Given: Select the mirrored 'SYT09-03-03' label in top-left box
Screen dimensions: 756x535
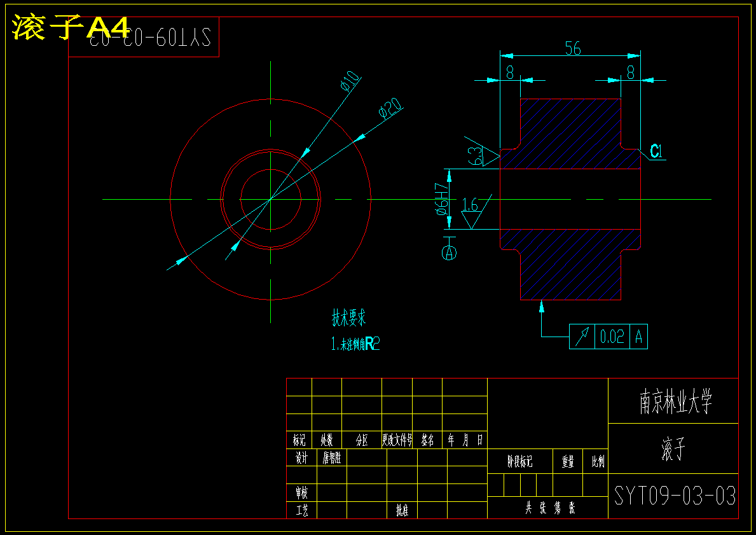Looking at the screenshot, I should 150,37.
